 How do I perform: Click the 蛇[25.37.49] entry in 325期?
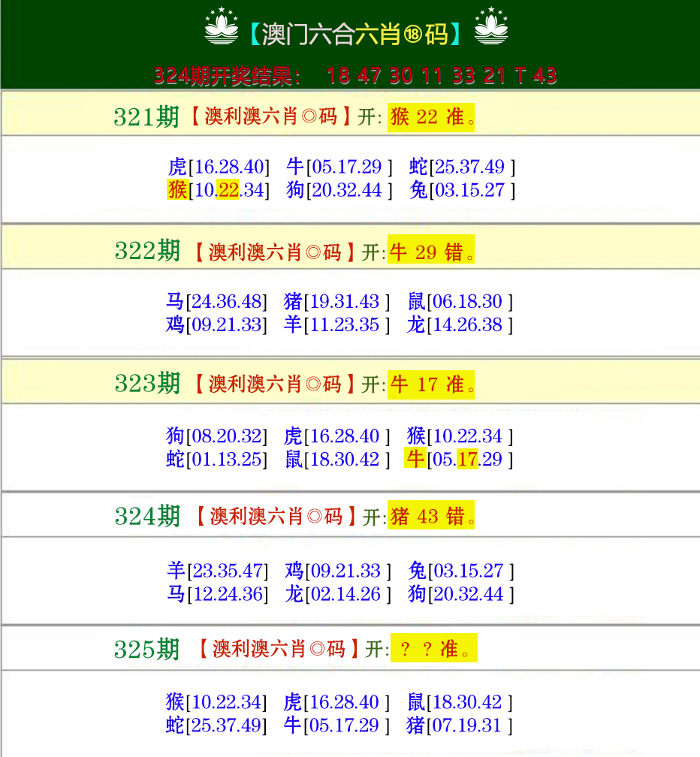click(x=216, y=726)
